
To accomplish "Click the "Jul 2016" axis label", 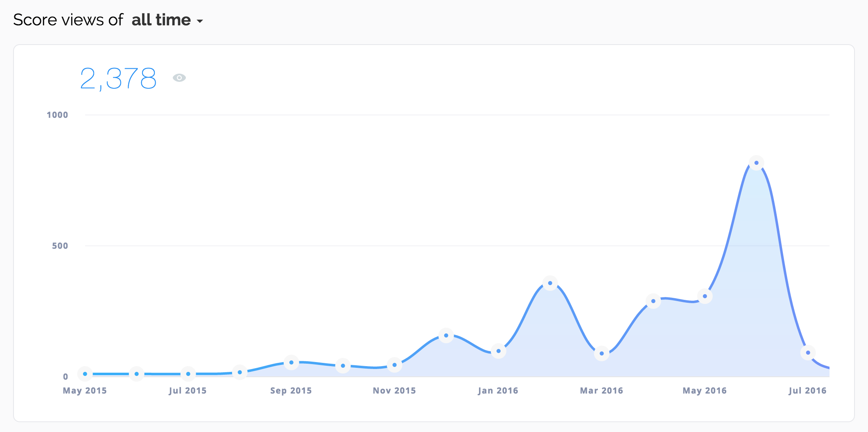I will [x=808, y=391].
